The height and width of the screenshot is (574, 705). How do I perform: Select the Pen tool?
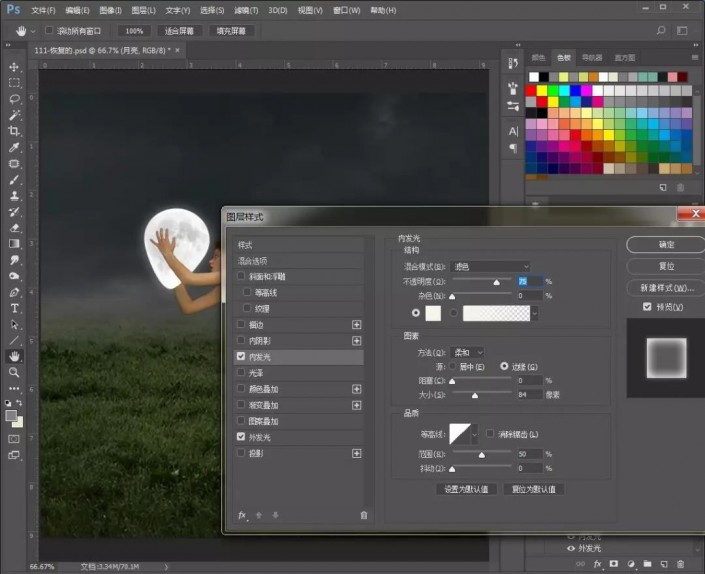14,292
